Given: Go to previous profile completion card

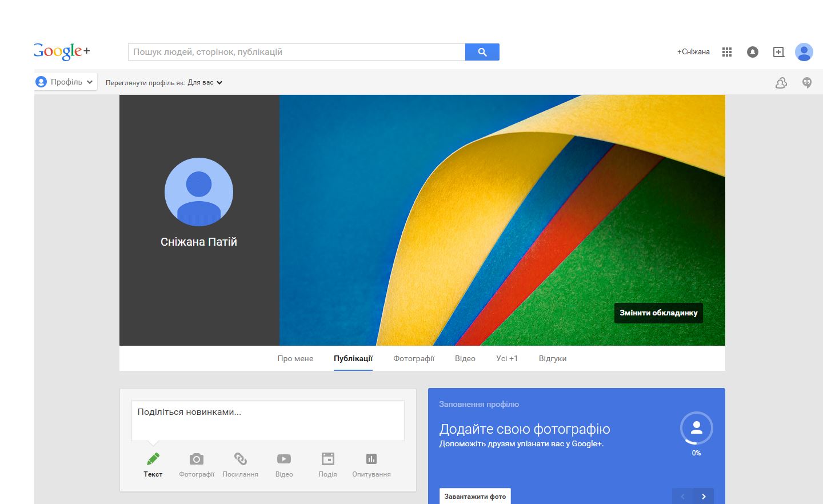Looking at the screenshot, I should point(682,497).
